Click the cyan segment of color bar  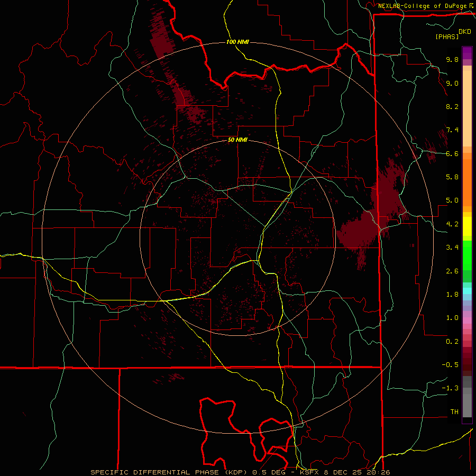tap(467, 291)
